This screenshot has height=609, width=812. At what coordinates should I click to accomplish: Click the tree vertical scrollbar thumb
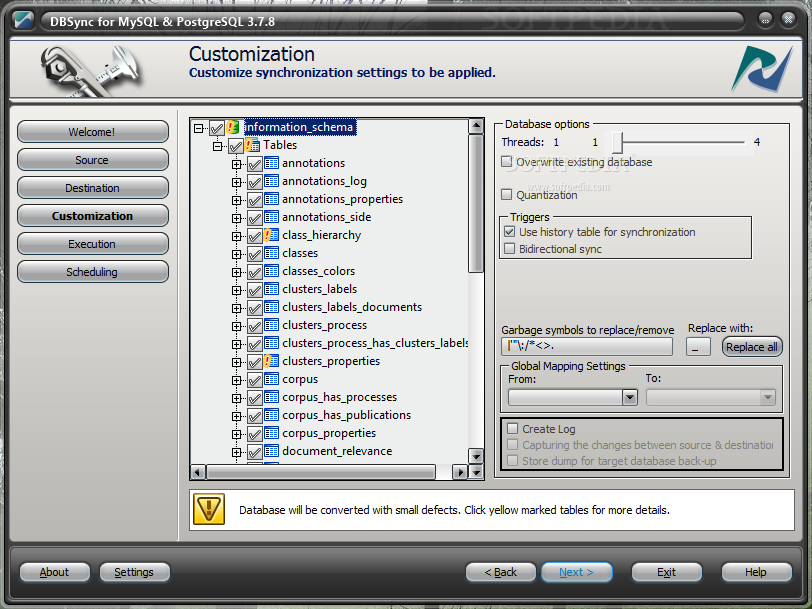pyautogui.click(x=475, y=204)
